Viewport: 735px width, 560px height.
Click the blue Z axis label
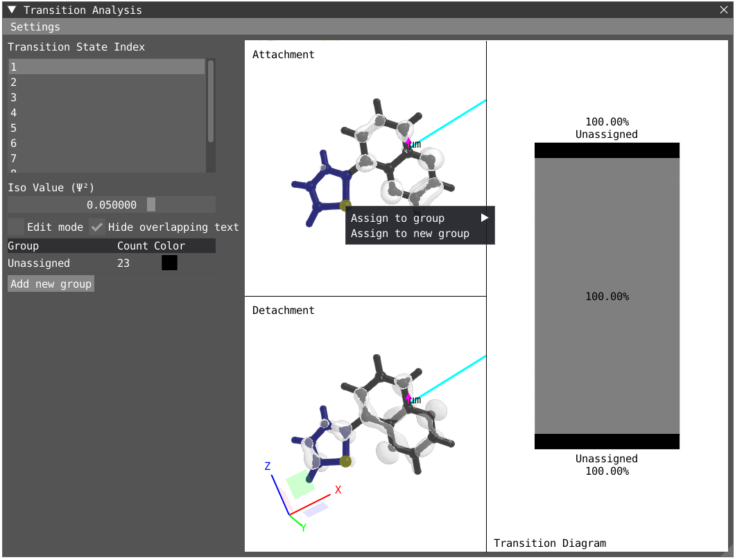click(x=268, y=466)
